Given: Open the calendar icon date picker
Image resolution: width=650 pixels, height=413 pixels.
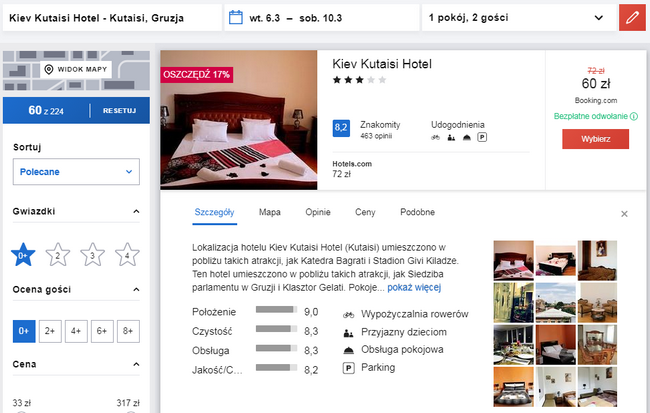Looking at the screenshot, I should (236, 17).
